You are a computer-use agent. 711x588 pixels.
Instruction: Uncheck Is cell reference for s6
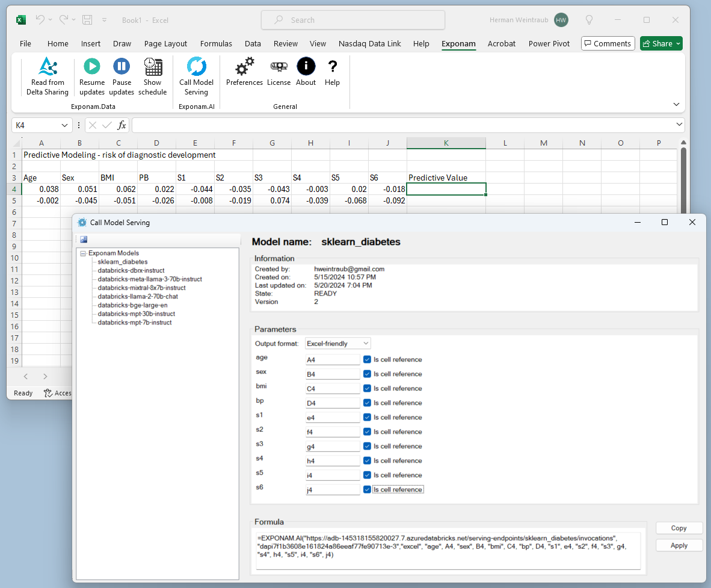(368, 489)
